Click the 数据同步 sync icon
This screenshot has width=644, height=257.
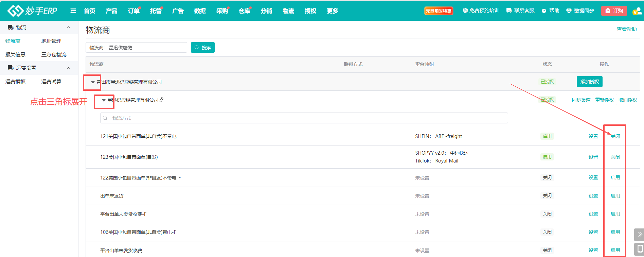pos(569,11)
